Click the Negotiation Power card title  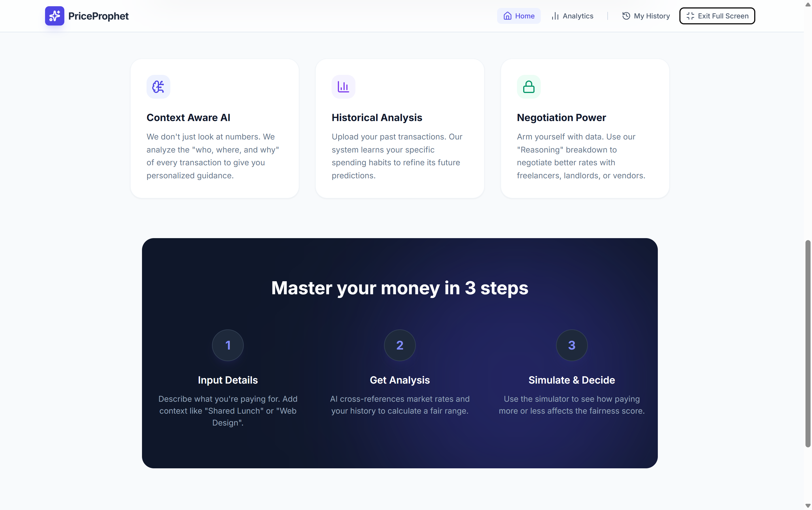point(561,117)
